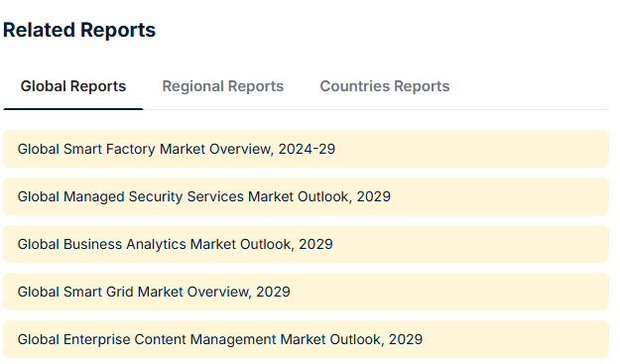View Global Business Analytics Market Outlook report
Viewport: 620px width, 364px height.
[x=176, y=244]
